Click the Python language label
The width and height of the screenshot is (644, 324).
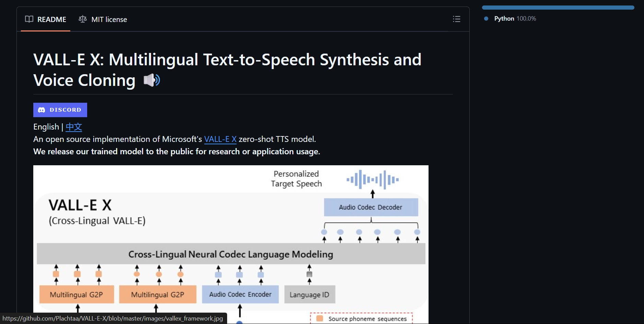[504, 19]
